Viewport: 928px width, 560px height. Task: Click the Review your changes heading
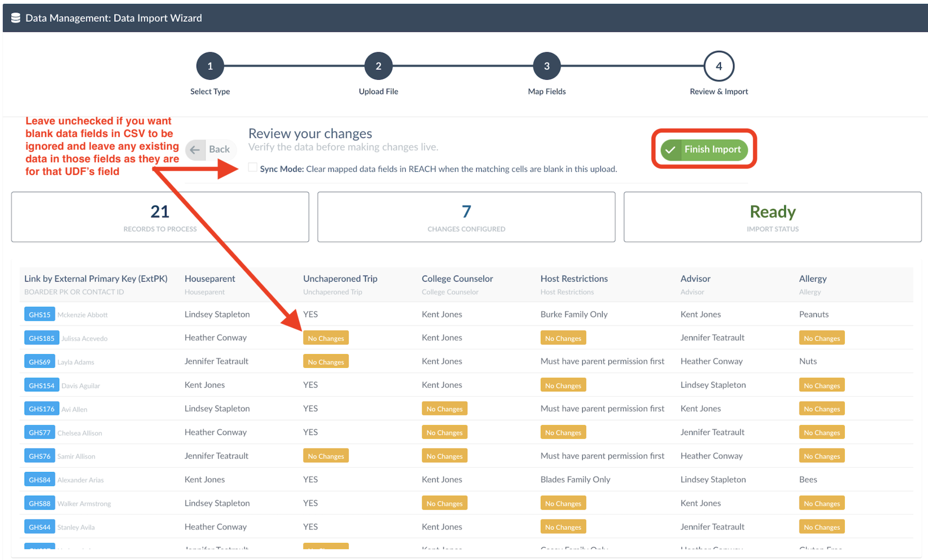click(310, 134)
